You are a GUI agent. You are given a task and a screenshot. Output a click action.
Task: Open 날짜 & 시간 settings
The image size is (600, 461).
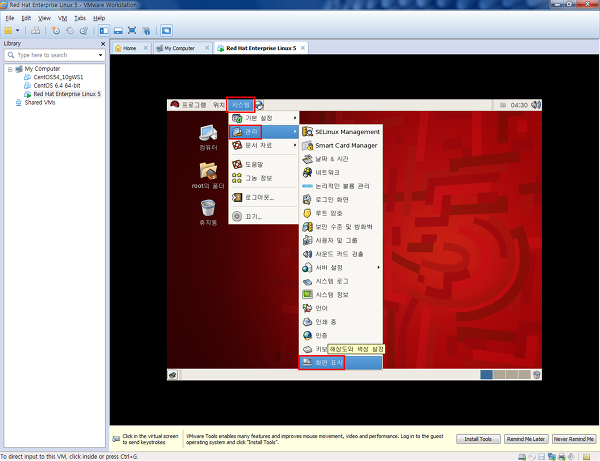[341, 159]
